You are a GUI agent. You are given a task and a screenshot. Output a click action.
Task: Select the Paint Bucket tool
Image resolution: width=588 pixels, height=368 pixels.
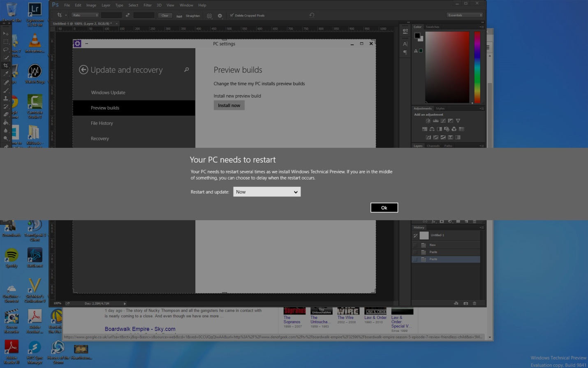[x=6, y=122]
